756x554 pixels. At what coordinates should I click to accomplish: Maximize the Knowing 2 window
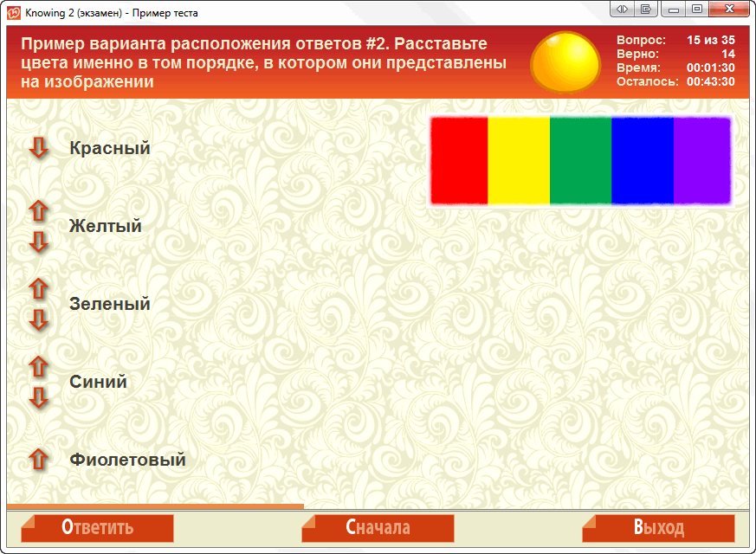pos(697,9)
